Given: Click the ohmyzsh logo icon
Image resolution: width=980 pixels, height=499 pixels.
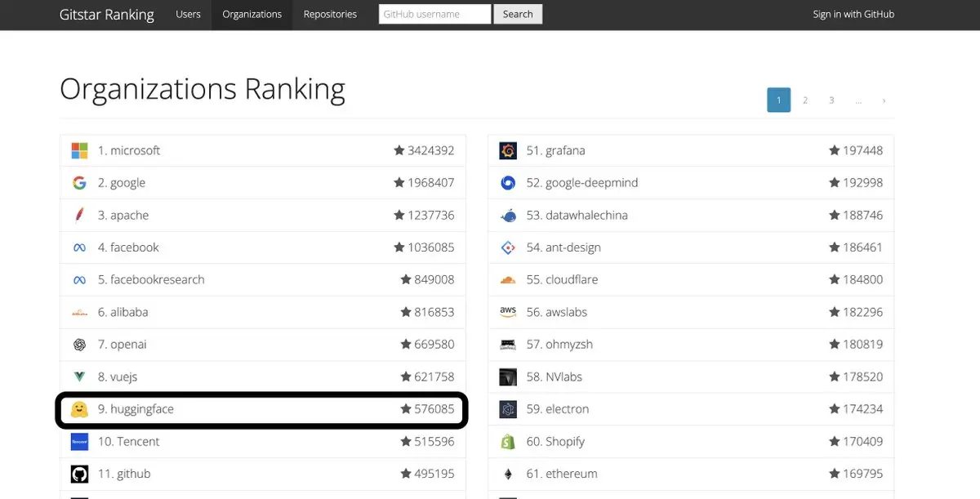Looking at the screenshot, I should [x=508, y=345].
